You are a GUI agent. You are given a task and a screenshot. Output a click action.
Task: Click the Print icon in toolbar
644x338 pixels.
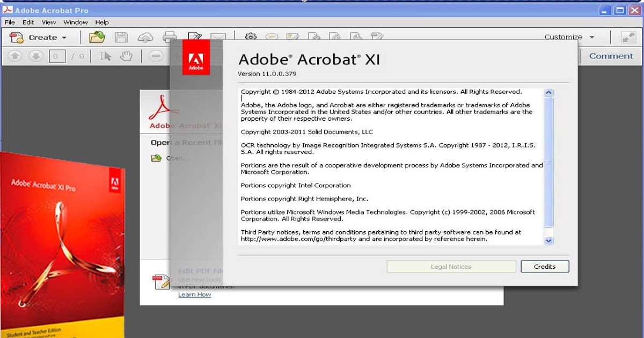(169, 36)
